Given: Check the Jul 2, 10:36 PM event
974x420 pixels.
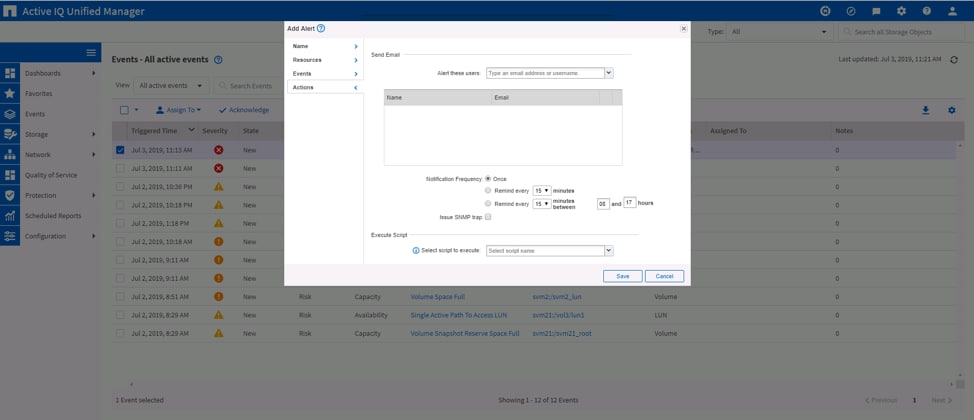Looking at the screenshot, I should pos(120,186).
